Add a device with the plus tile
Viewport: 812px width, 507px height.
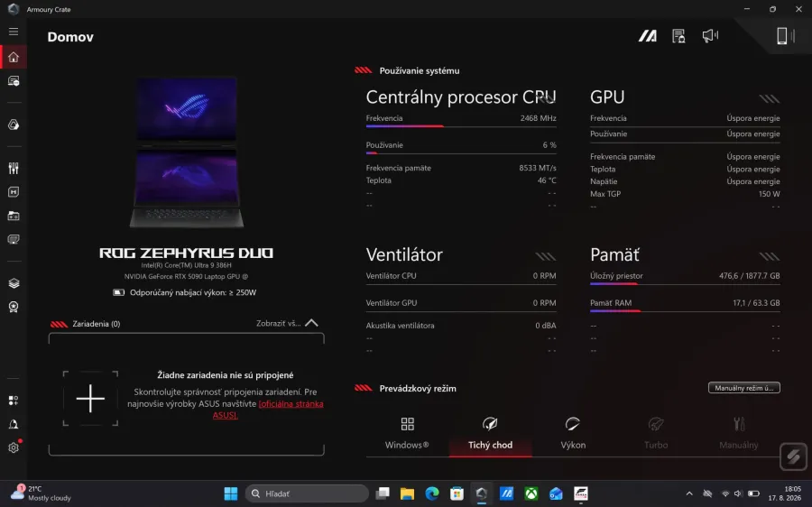pos(90,398)
